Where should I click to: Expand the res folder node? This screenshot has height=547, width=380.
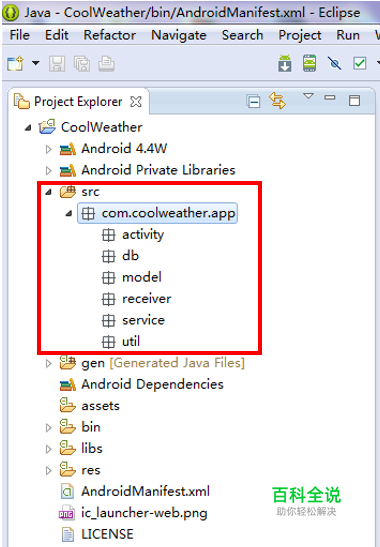[49, 471]
